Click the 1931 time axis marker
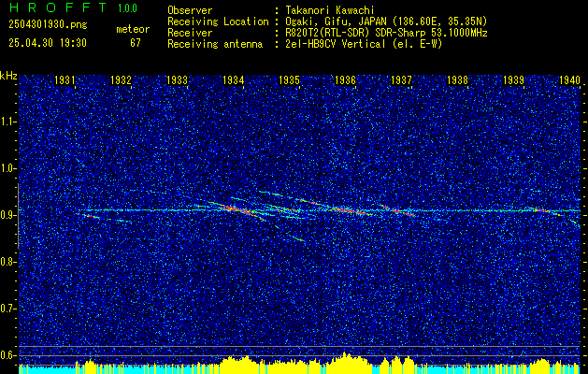This screenshot has height=374, width=588. click(x=65, y=79)
